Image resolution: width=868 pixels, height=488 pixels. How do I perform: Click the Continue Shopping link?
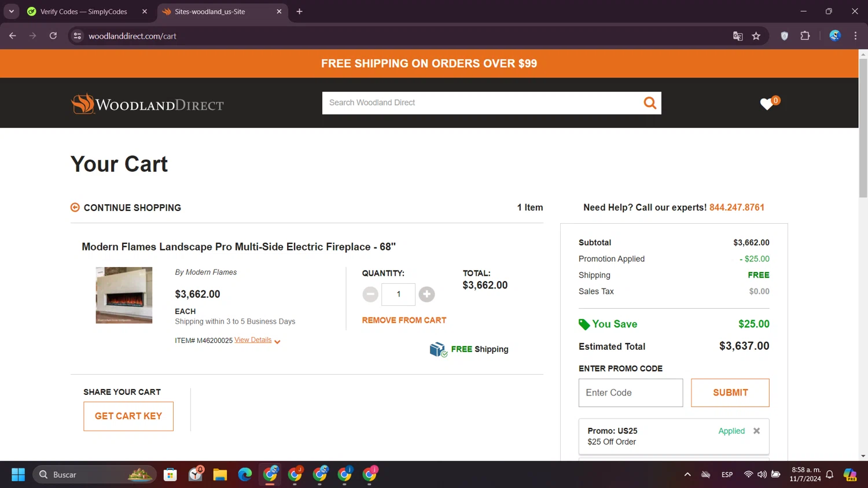pos(133,208)
